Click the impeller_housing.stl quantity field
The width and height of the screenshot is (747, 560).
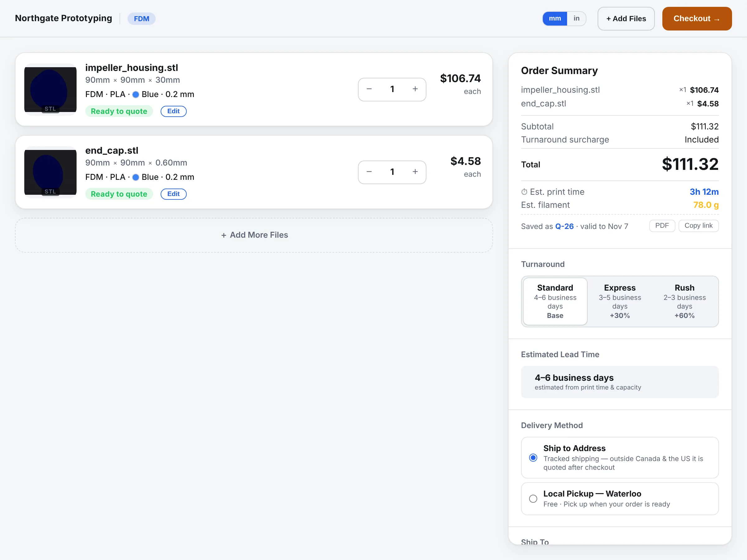392,89
